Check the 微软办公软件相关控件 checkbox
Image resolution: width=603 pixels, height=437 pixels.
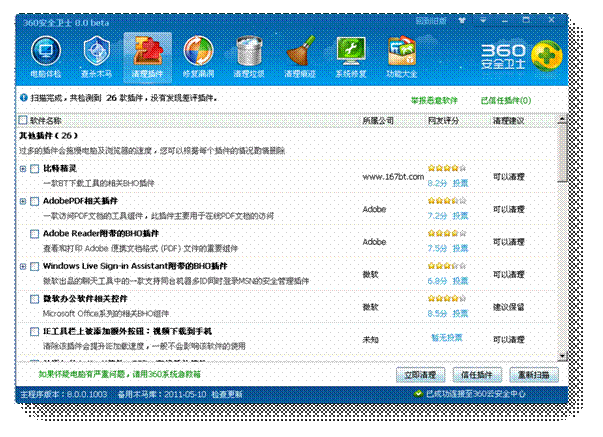[x=35, y=299]
